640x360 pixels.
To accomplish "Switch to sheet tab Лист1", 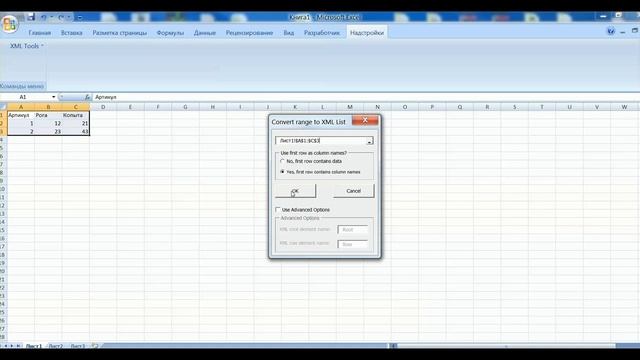I will [x=33, y=346].
